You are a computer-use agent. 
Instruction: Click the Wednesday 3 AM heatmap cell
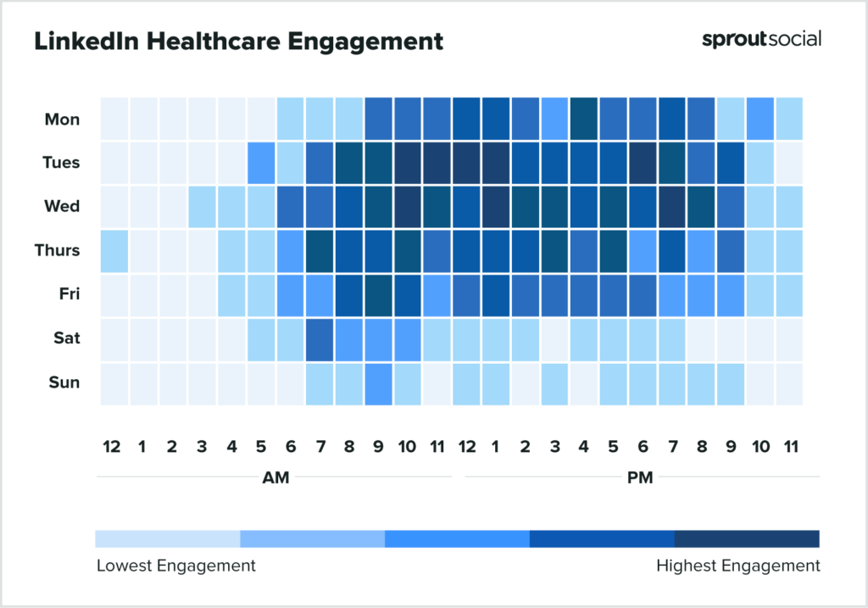tap(202, 207)
